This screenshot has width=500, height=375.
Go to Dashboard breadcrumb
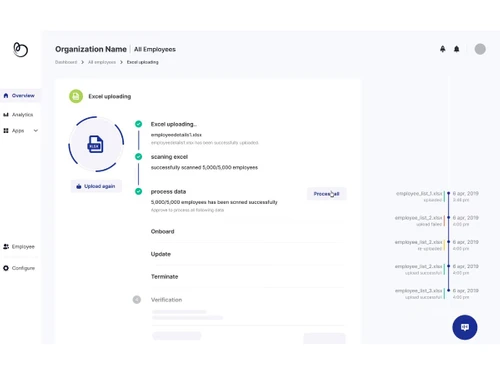pos(66,62)
